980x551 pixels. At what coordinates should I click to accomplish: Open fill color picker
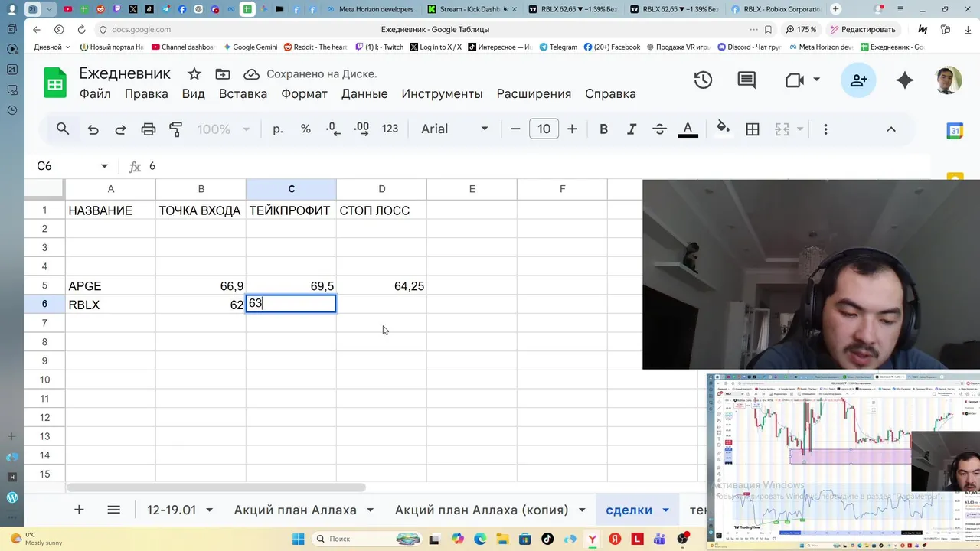(723, 129)
